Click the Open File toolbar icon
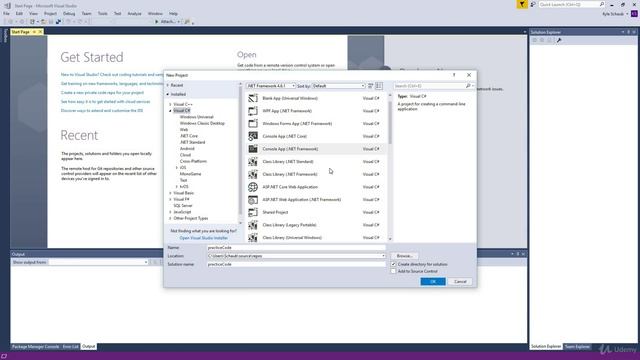Screen dimensions: 640x360 tap(43, 22)
